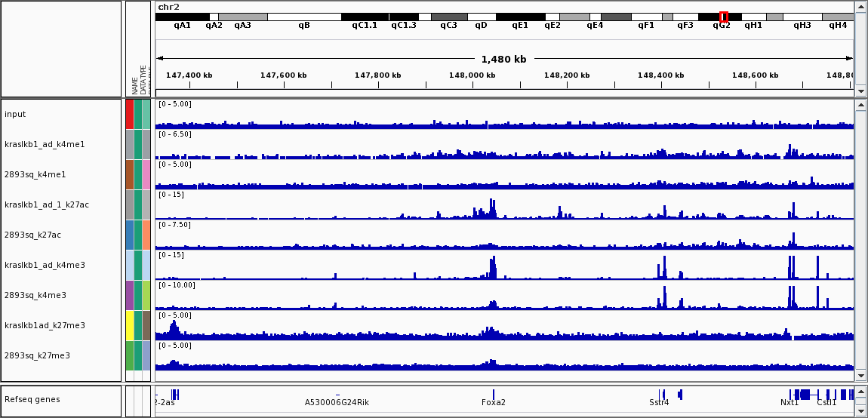Select the qB band on chromosome ideogram
The image size is (868, 418).
[303, 17]
